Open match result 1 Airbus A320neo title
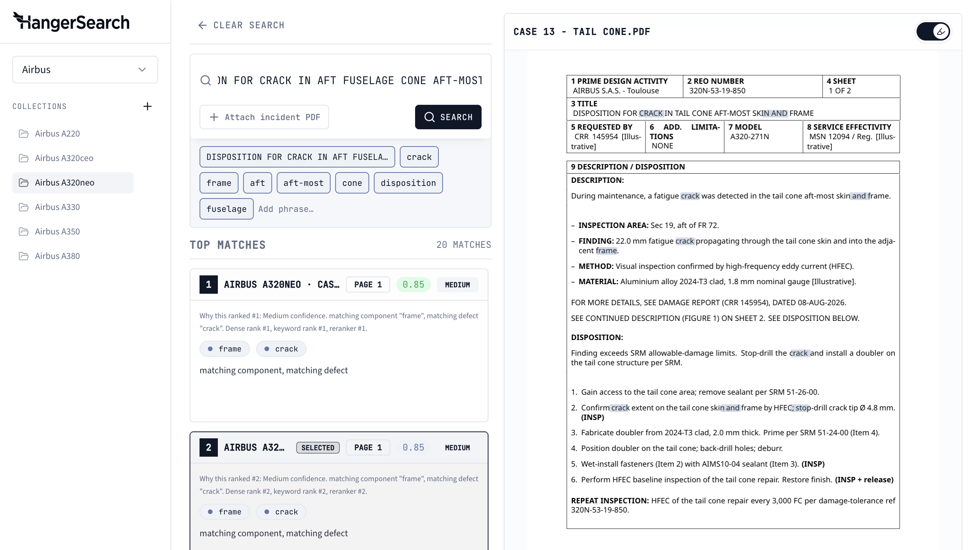The height and width of the screenshot is (550, 980). [281, 285]
